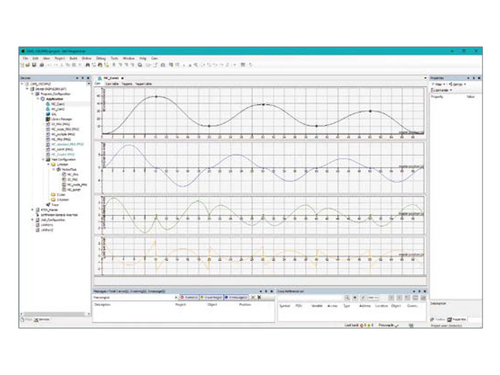Toggle the warnings filter in Messages panel
Image resolution: width=500 pixels, height=375 pixels.
point(211,297)
